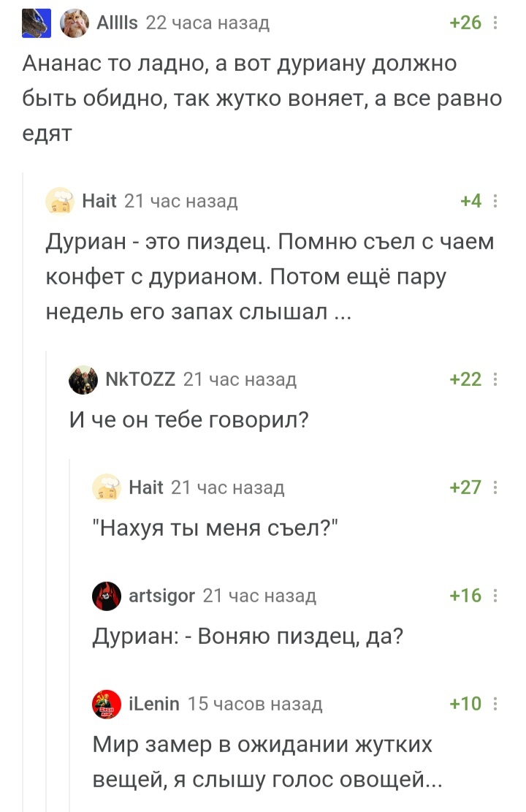The width and height of the screenshot is (526, 812).
Task: Open the three-dot menu beside +4
Action: point(496,201)
